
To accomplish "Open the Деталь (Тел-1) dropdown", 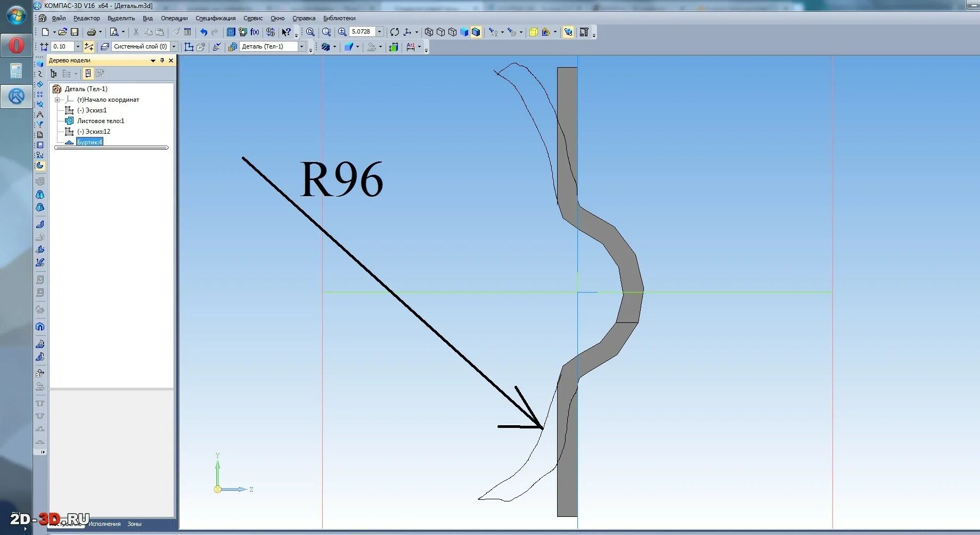I will [x=301, y=47].
